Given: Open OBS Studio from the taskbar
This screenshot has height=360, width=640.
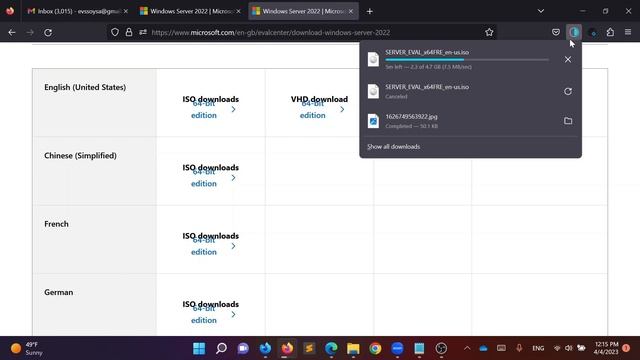Looking at the screenshot, I should click(441, 349).
